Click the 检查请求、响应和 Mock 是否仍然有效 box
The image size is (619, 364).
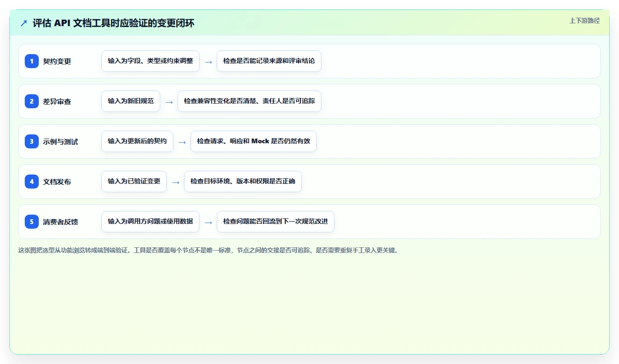(x=254, y=141)
